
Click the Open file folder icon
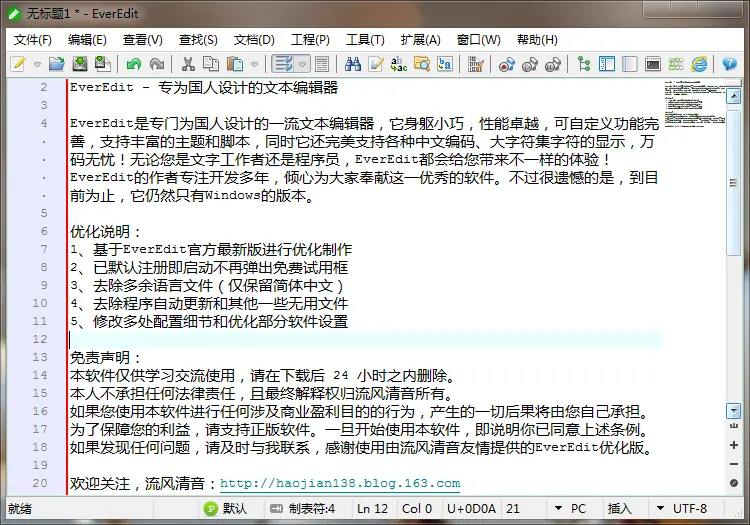click(57, 64)
